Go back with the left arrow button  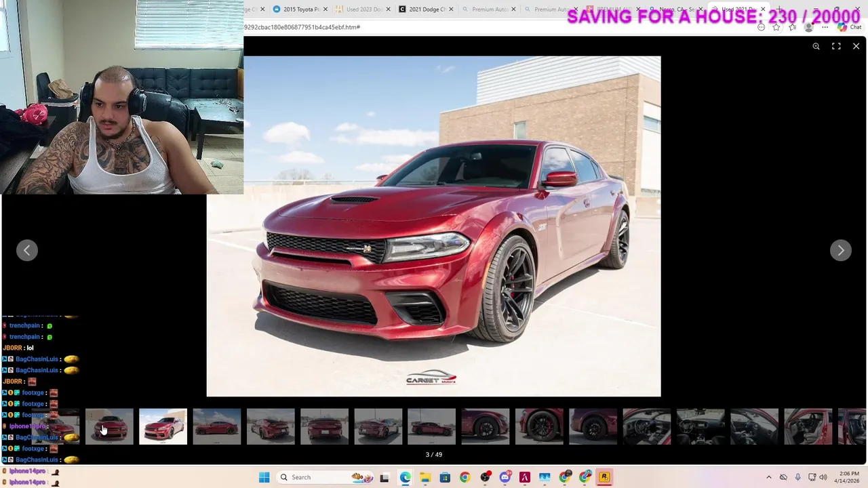pos(27,250)
